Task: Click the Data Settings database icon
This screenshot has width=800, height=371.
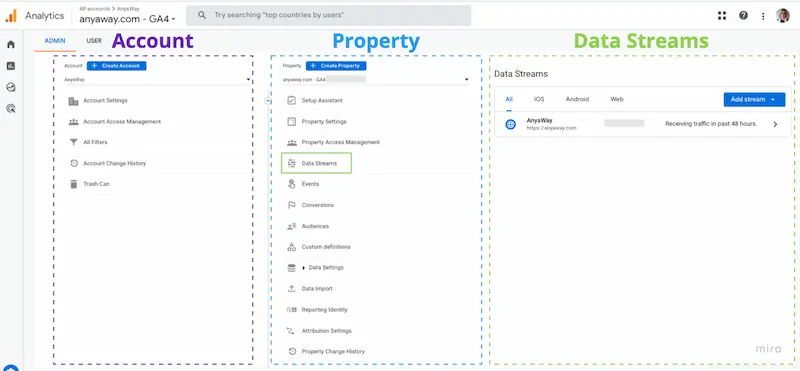Action: (x=292, y=268)
